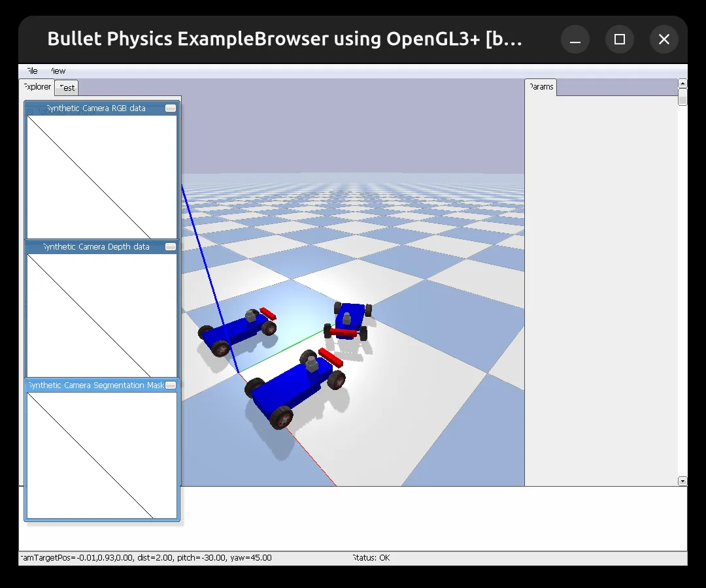Click the Depth data camera preview image
The width and height of the screenshot is (706, 588).
pos(102,316)
